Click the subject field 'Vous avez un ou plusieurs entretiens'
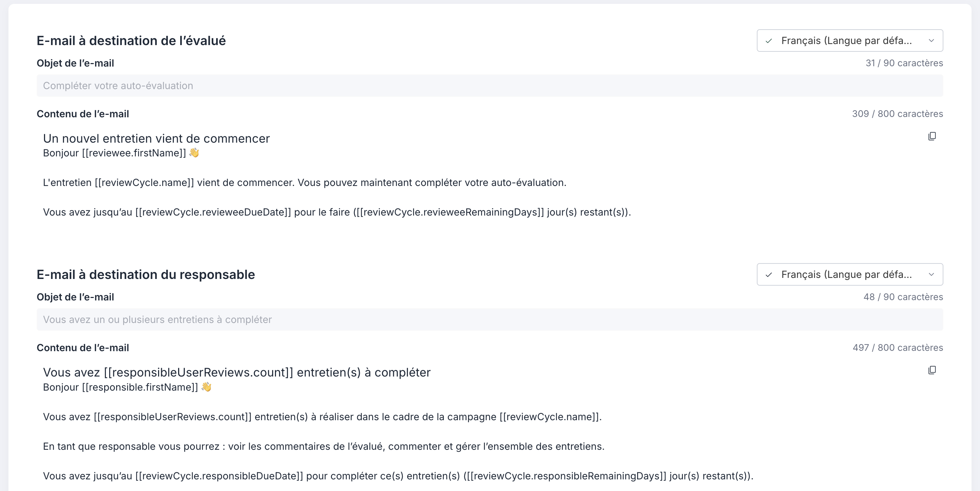 490,319
